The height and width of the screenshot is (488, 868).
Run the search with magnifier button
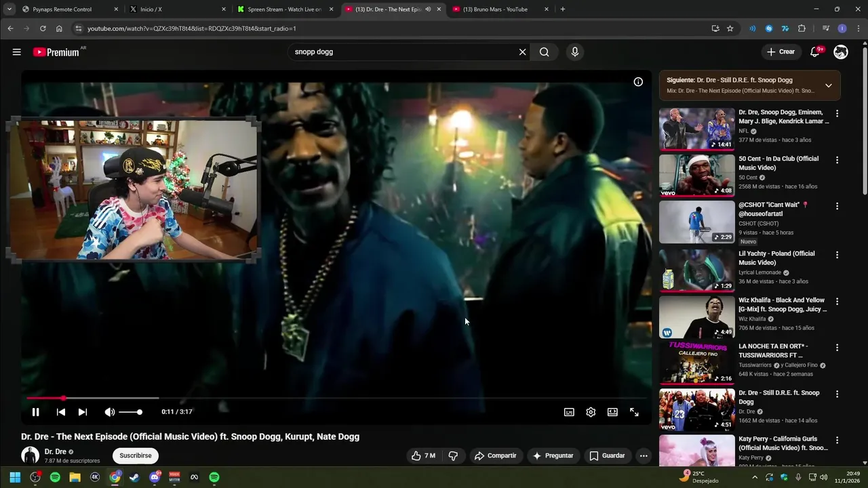544,52
